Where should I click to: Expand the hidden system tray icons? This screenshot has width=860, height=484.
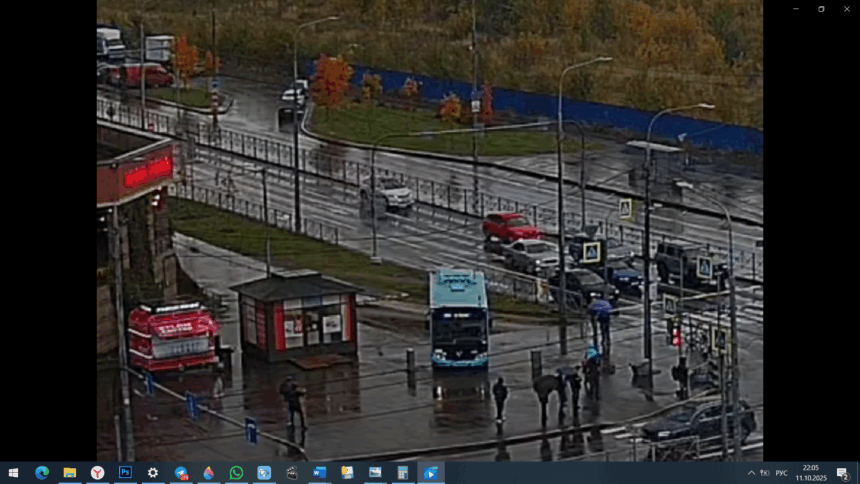click(751, 473)
